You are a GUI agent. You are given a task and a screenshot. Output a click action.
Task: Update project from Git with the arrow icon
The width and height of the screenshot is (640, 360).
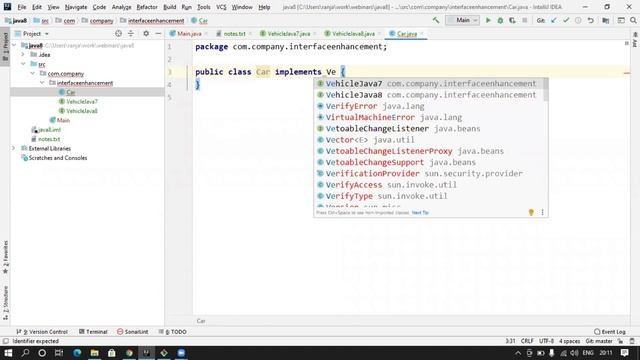pyautogui.click(x=553, y=20)
